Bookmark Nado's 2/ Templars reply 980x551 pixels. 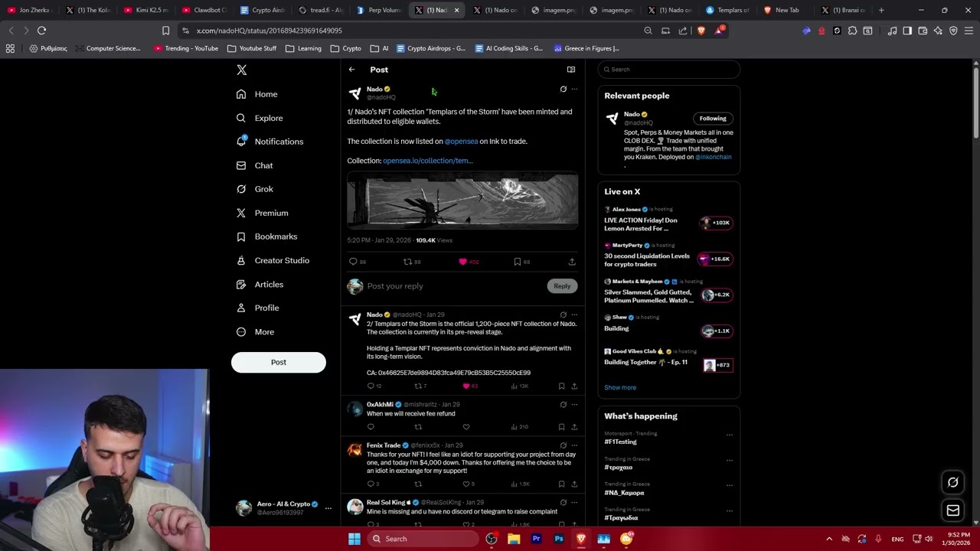561,386
